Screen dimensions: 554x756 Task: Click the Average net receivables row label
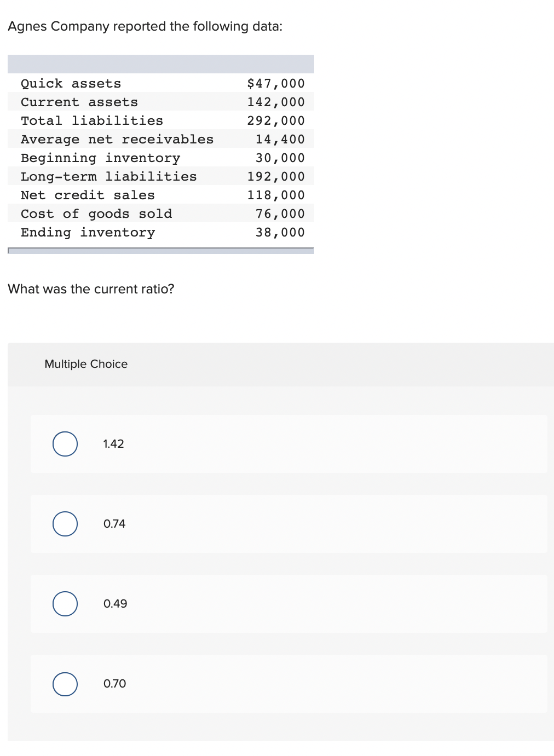point(117,140)
